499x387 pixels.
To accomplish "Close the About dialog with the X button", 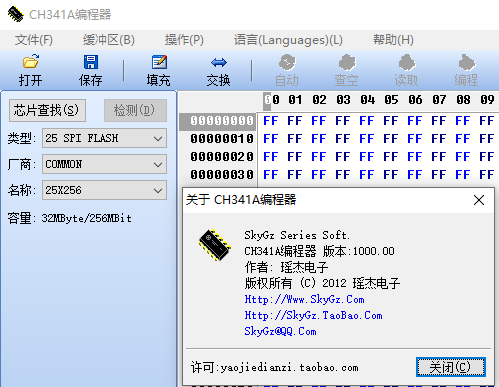I will click(479, 200).
